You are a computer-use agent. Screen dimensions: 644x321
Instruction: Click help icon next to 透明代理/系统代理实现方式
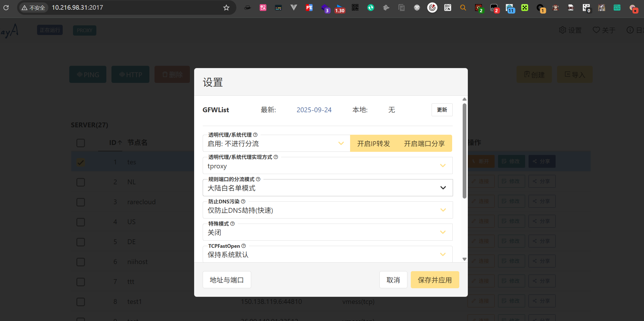pos(276,157)
